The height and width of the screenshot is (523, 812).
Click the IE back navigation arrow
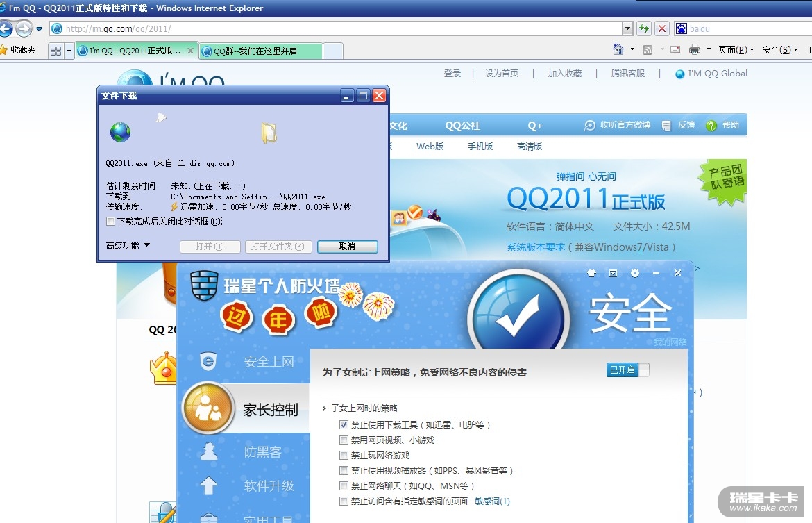[5, 28]
